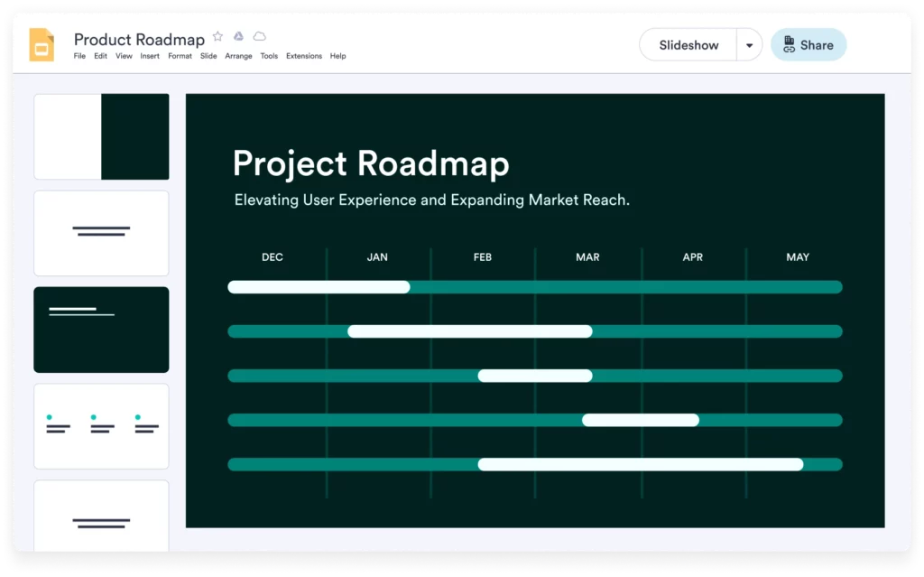Open the Extensions menu

coord(304,55)
